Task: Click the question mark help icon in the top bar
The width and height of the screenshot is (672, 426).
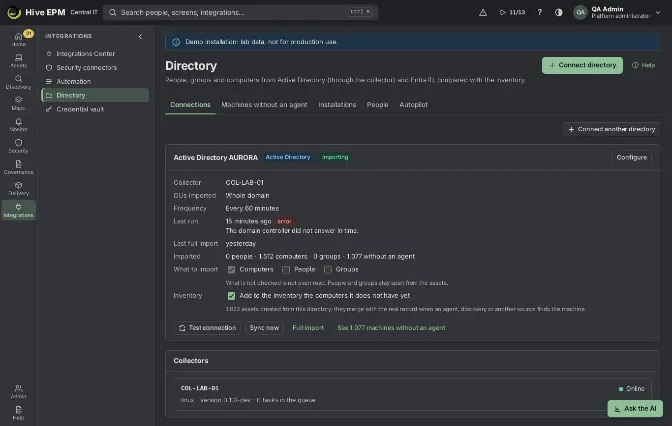Action: tap(539, 12)
